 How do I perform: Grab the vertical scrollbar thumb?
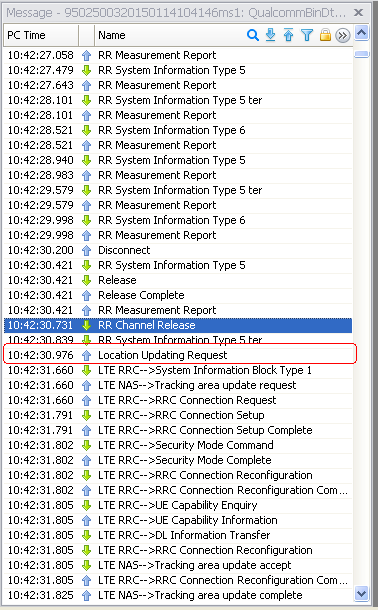point(362,54)
